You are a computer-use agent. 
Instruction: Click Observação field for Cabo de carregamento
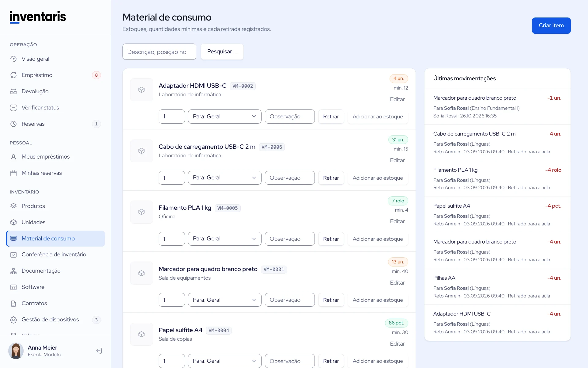(290, 178)
